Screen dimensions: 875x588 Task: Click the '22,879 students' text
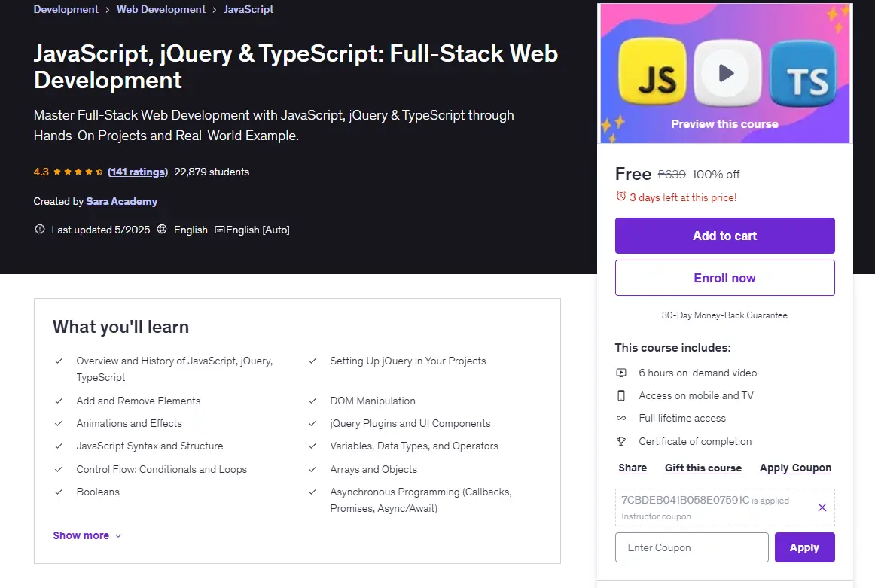click(212, 172)
